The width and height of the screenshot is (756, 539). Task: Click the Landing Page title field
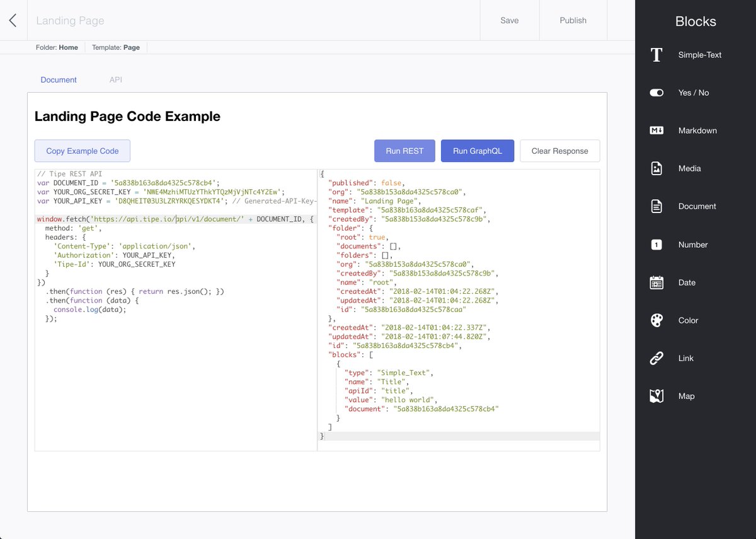coord(70,20)
